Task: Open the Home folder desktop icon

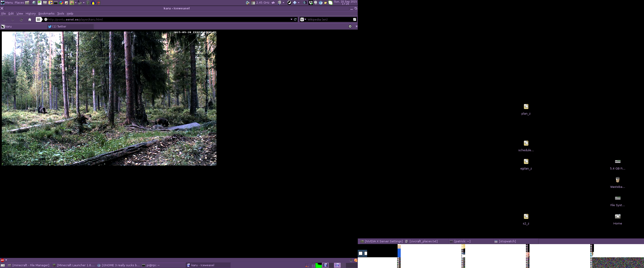Action: click(x=617, y=219)
